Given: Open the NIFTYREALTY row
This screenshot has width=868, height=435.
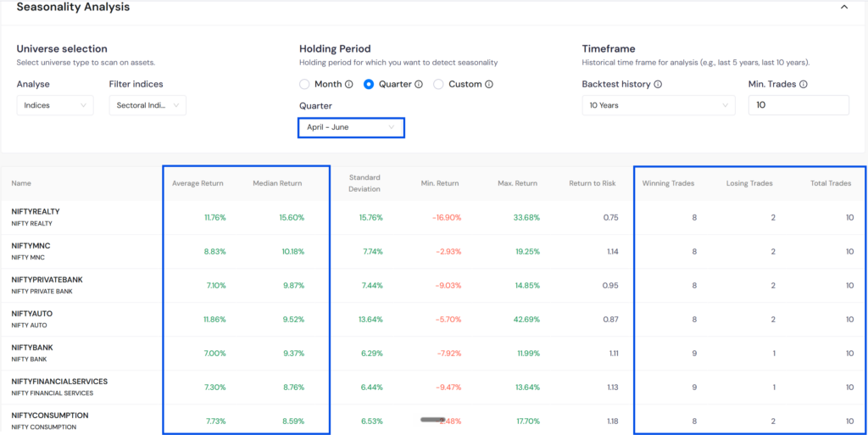Looking at the screenshot, I should [434, 217].
